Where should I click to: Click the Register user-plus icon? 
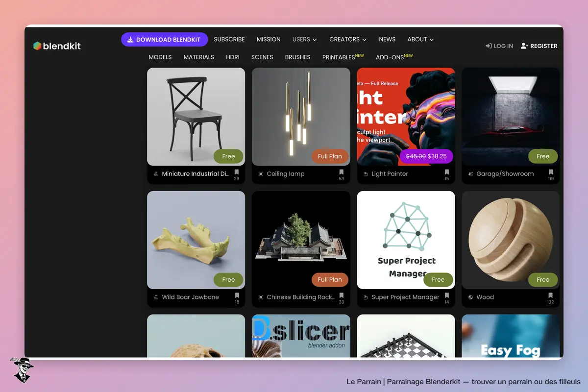[x=524, y=46]
